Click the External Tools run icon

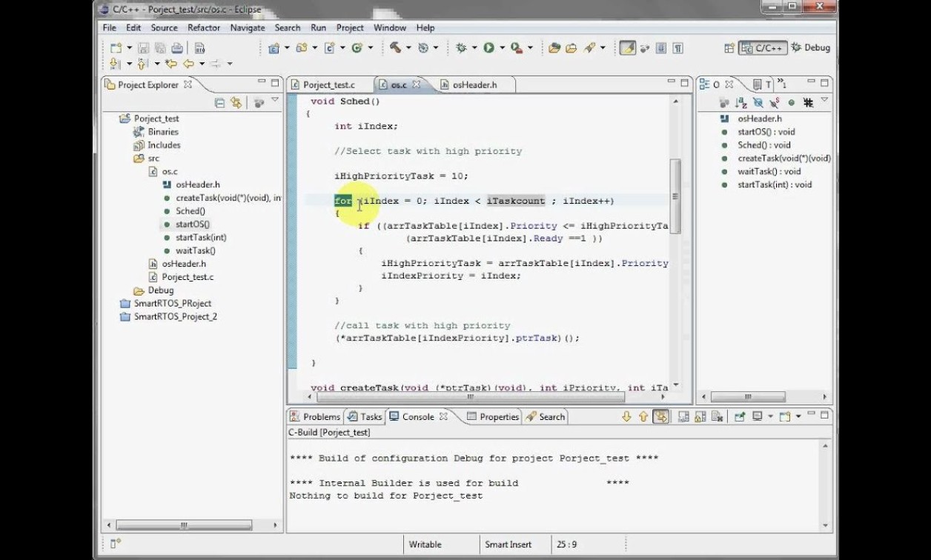(x=516, y=48)
